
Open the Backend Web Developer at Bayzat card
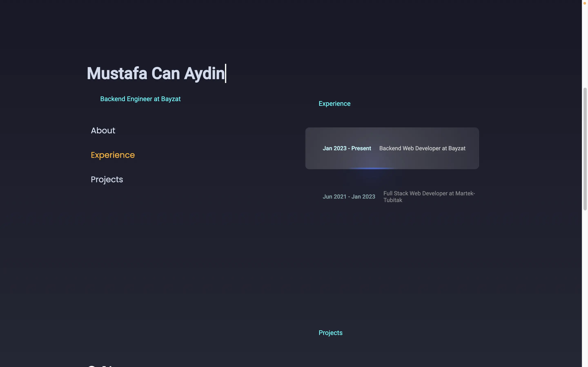[422, 148]
